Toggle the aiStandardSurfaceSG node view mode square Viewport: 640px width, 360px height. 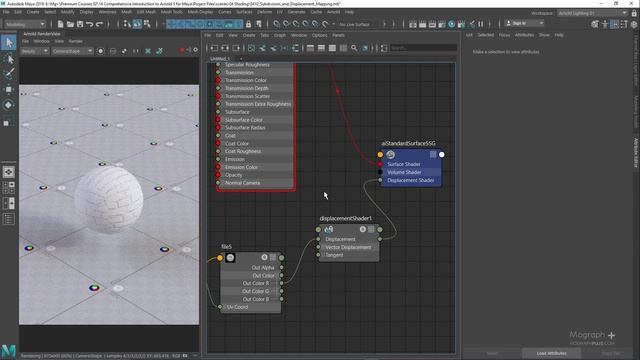click(433, 154)
